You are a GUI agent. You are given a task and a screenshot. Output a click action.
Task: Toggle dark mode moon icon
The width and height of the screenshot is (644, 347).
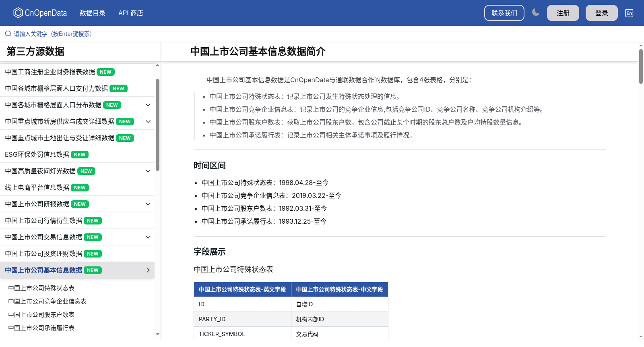(x=535, y=12)
